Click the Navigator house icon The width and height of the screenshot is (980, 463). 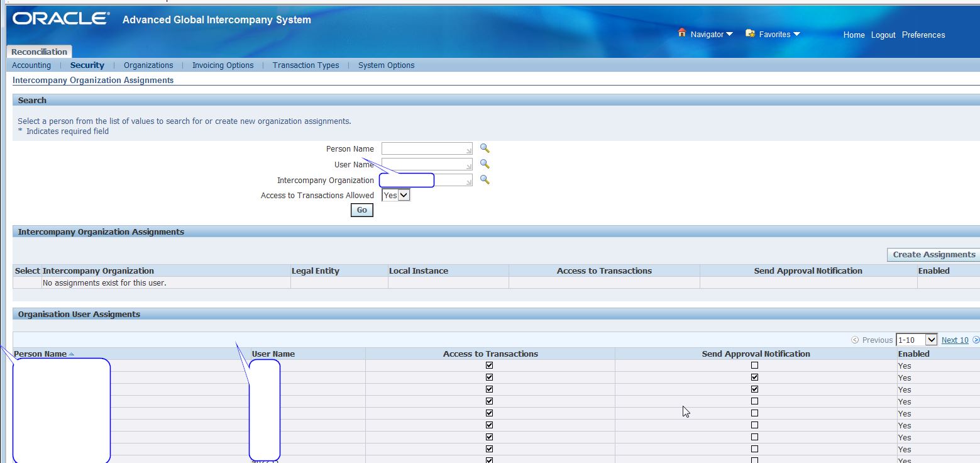(x=683, y=33)
